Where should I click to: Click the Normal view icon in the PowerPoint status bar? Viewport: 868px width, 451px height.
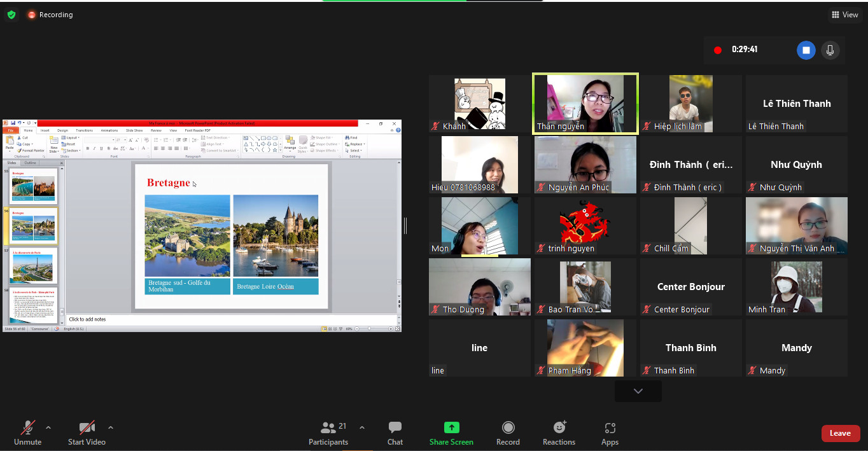pyautogui.click(x=325, y=329)
